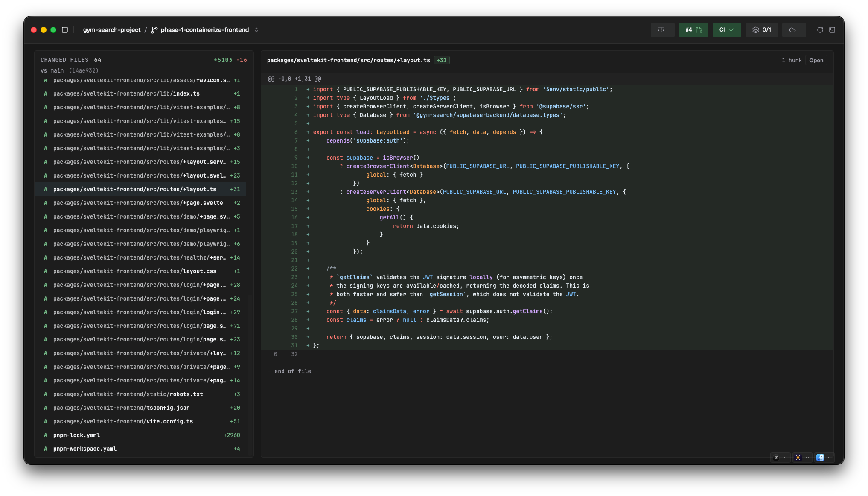Click the '1 hunk' label
Image resolution: width=868 pixels, height=496 pixels.
click(x=792, y=61)
